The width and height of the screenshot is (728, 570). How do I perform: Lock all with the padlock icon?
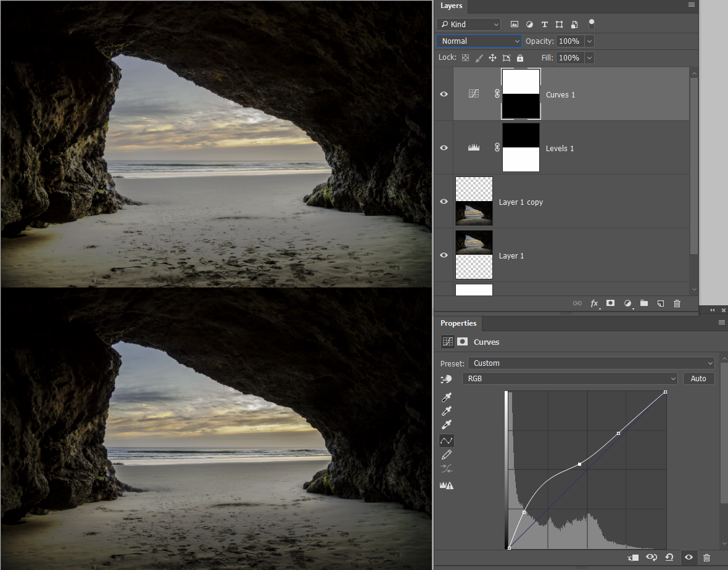coord(520,58)
